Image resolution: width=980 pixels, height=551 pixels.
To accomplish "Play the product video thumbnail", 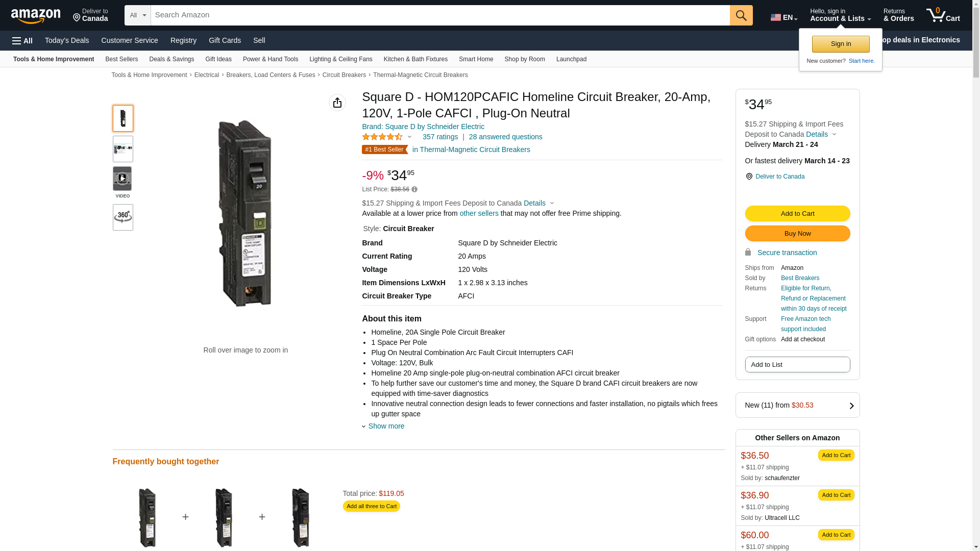I will tap(122, 179).
